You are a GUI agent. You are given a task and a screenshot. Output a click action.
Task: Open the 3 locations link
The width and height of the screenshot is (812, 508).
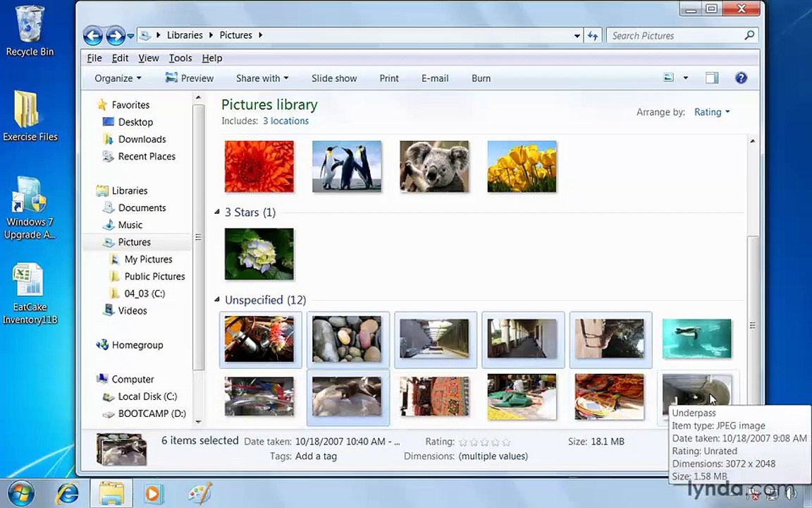point(285,121)
